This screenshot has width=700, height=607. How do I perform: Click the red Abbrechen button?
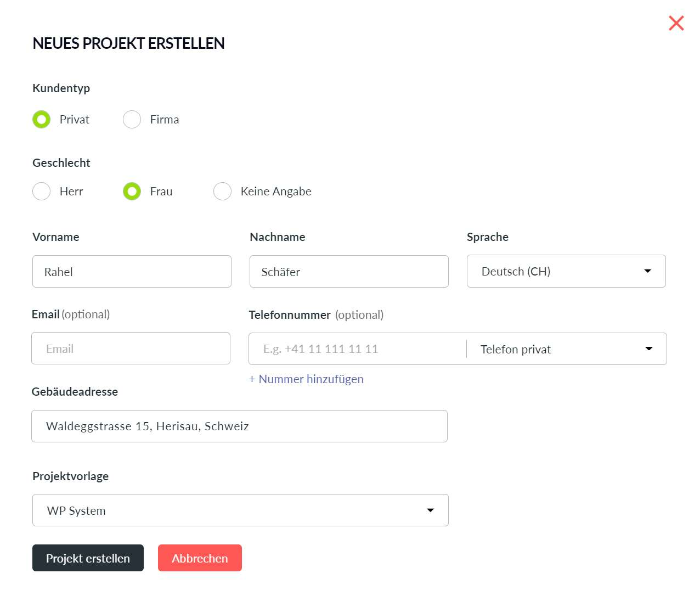pos(200,558)
